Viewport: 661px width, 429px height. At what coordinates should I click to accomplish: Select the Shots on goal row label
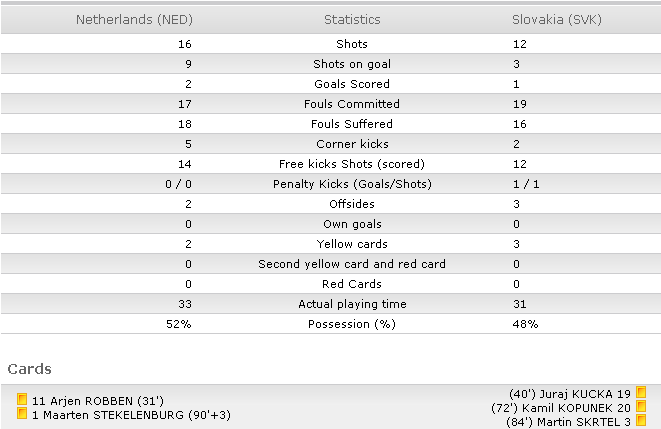[352, 64]
